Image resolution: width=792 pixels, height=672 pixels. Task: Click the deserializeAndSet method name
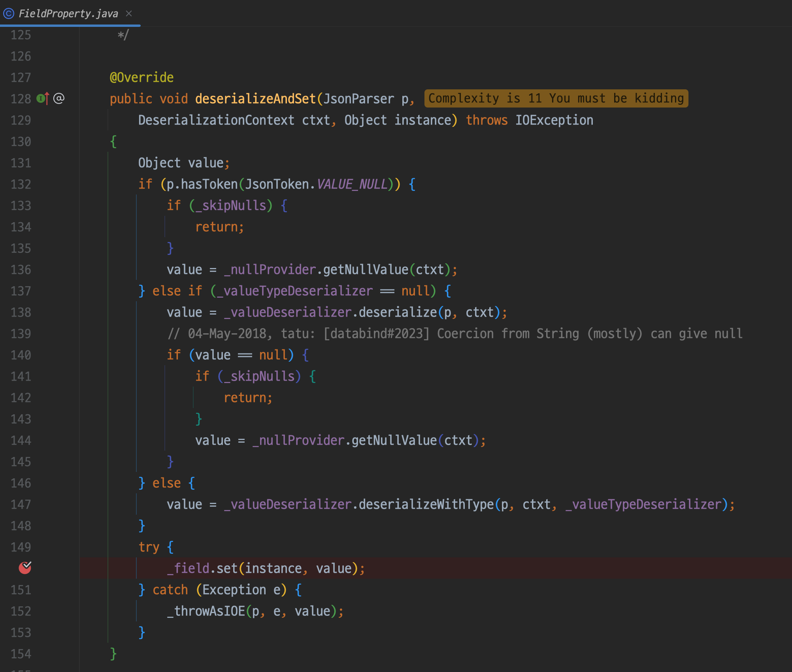[x=255, y=99]
